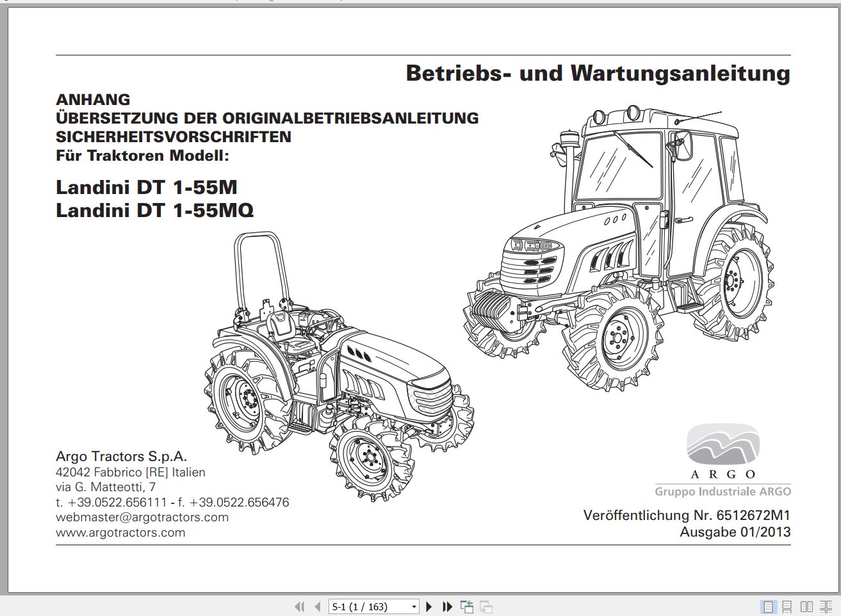Click the Gruppo Industriale ARGO caption
The width and height of the screenshot is (841, 616).
tap(723, 492)
